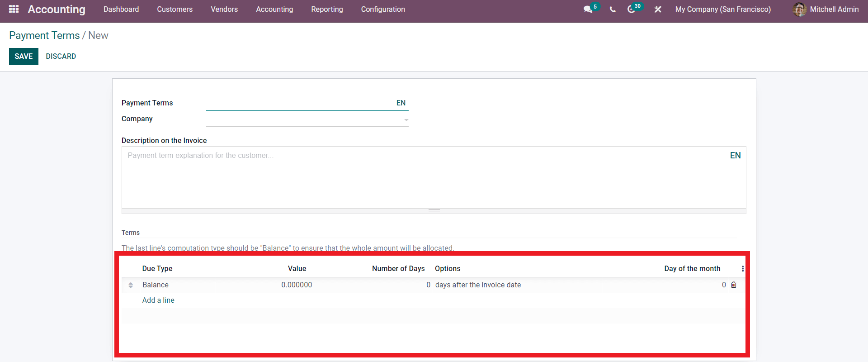Delete the Balance term line
The width and height of the screenshot is (868, 362).
[734, 285]
